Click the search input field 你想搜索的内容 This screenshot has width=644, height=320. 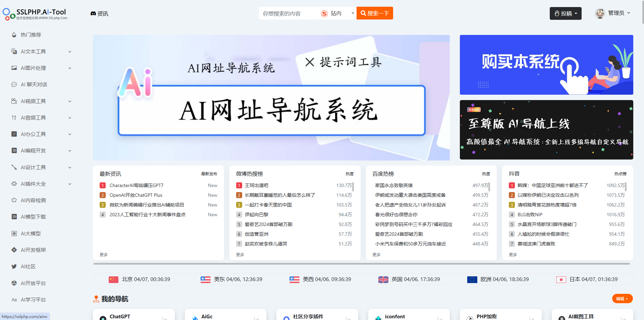tap(288, 13)
